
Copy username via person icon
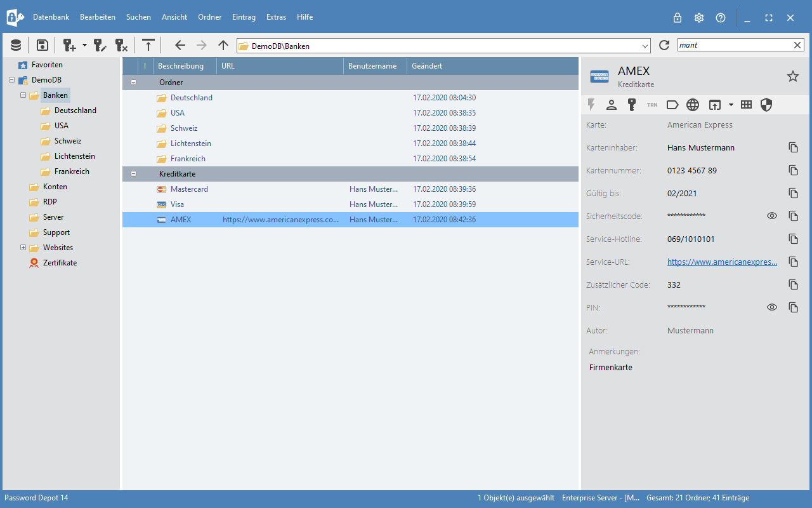click(612, 105)
